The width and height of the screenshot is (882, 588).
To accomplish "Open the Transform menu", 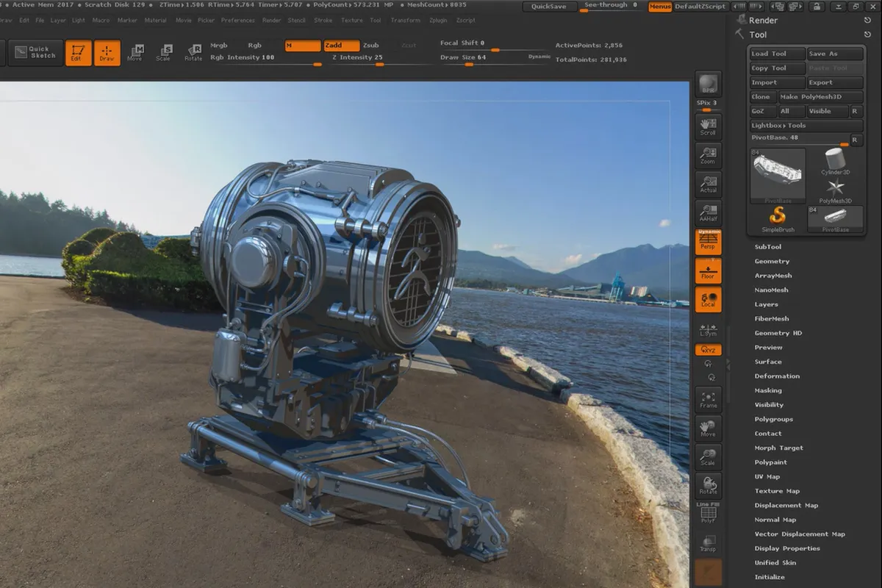I will click(x=406, y=20).
